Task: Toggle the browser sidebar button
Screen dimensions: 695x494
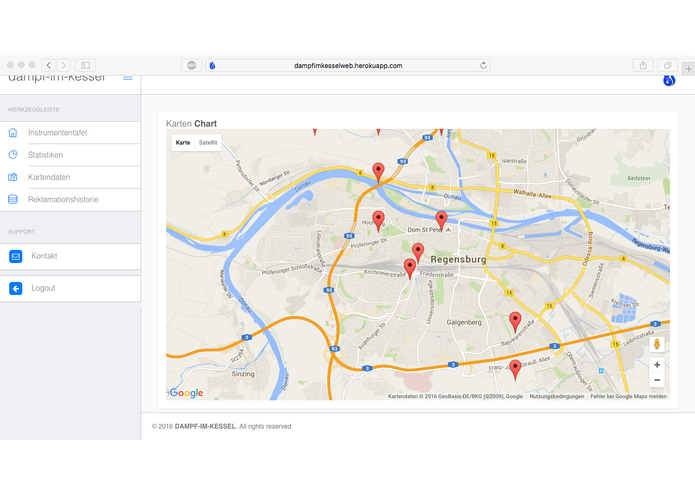Action: click(x=86, y=66)
